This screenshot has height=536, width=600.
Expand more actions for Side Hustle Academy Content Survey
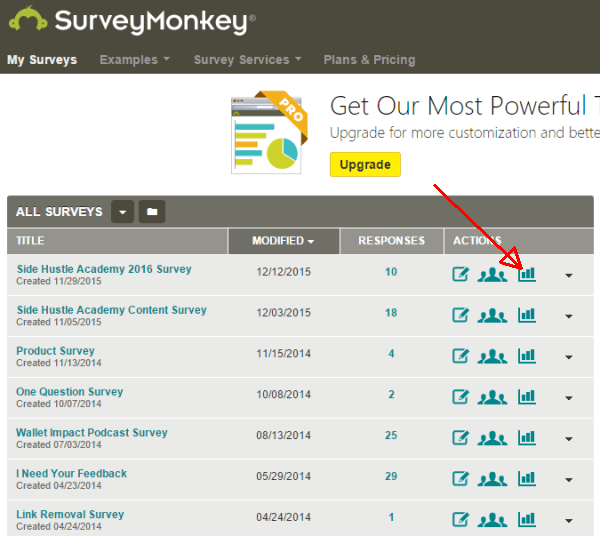[x=569, y=316]
